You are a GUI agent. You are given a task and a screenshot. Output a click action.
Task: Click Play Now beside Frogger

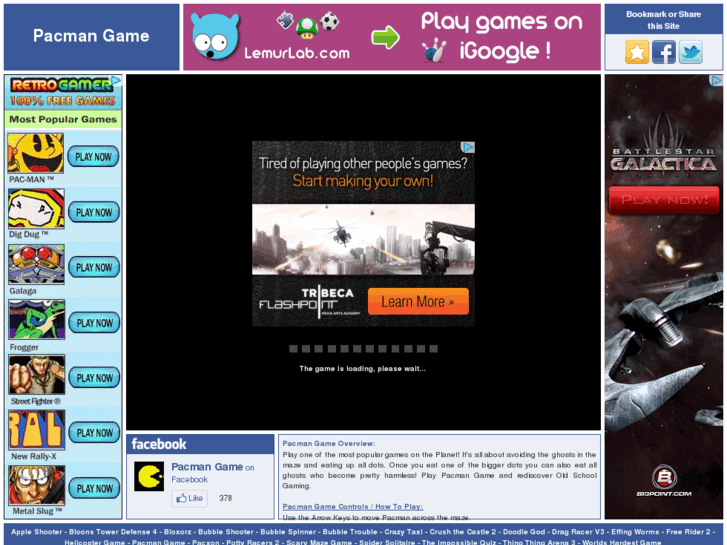94,323
